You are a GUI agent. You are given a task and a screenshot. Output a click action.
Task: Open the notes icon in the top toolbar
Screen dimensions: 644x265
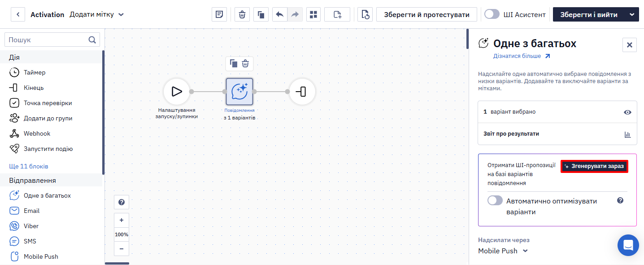[x=219, y=14]
